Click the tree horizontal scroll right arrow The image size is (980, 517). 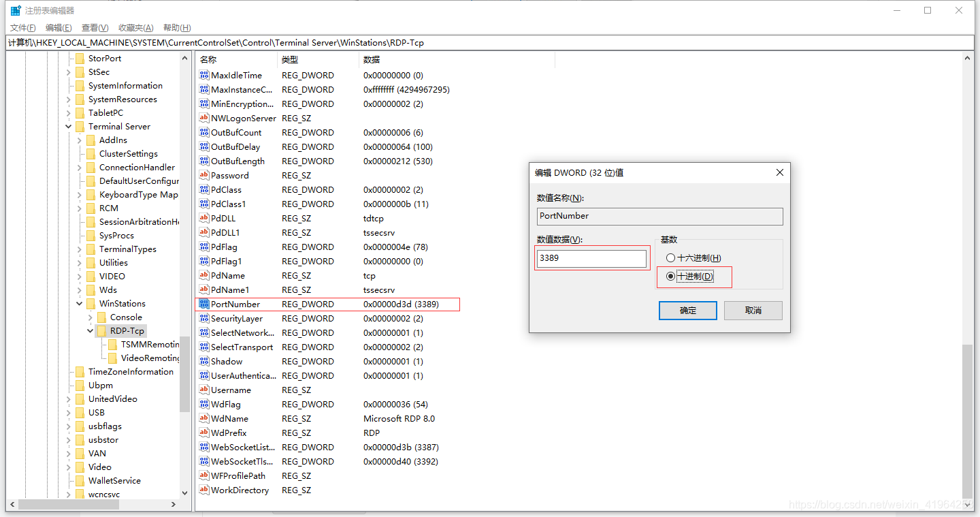click(x=174, y=505)
